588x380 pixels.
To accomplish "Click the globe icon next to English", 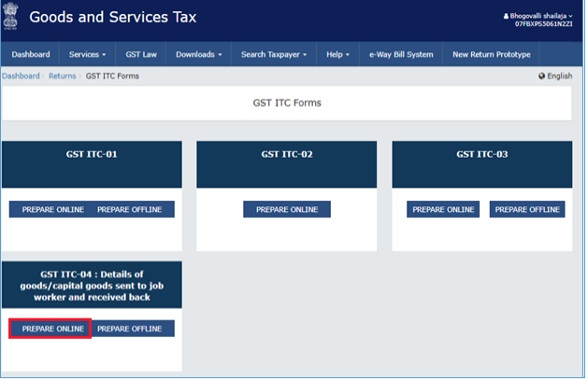I will coord(541,76).
